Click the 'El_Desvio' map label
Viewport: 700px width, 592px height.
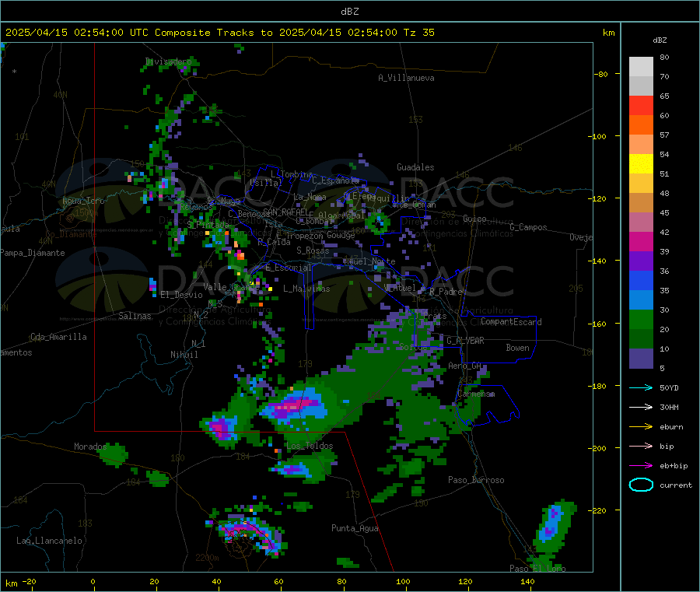(181, 295)
